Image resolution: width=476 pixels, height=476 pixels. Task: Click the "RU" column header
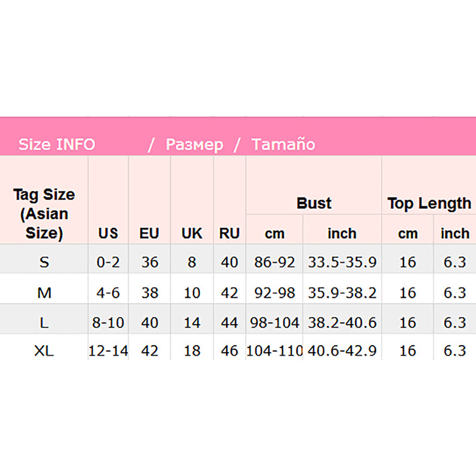point(229,234)
